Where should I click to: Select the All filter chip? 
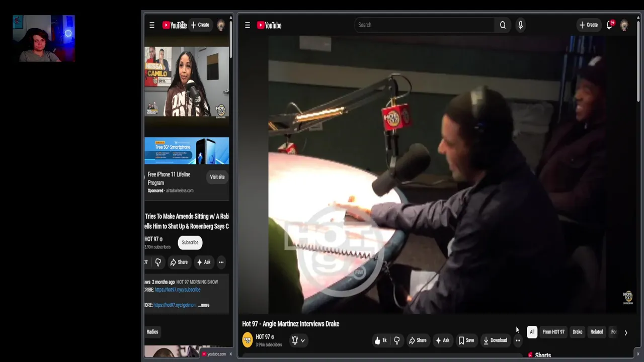[x=532, y=332]
